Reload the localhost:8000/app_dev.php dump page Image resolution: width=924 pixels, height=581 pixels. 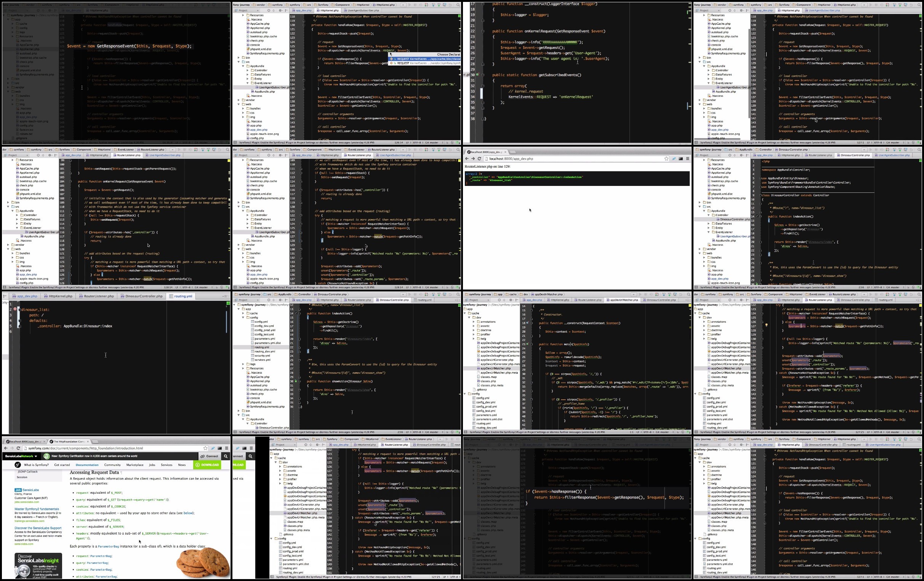coord(479,158)
